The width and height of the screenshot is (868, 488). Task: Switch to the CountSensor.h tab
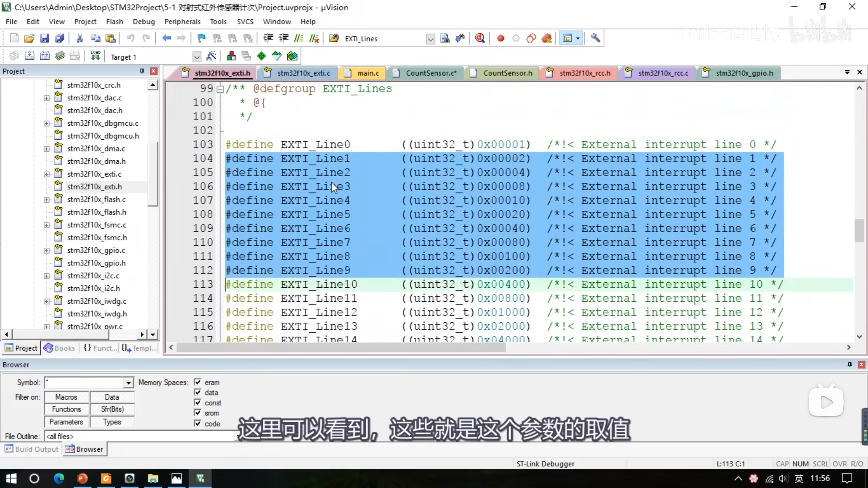pyautogui.click(x=507, y=73)
